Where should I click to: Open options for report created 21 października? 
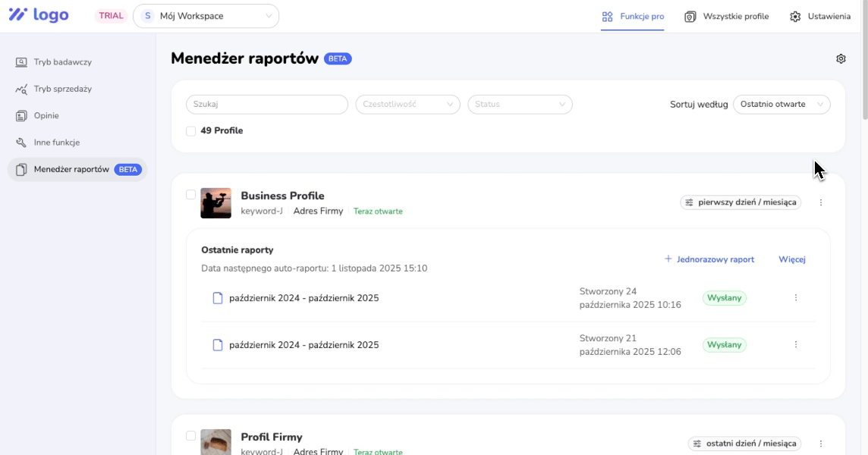coord(796,345)
